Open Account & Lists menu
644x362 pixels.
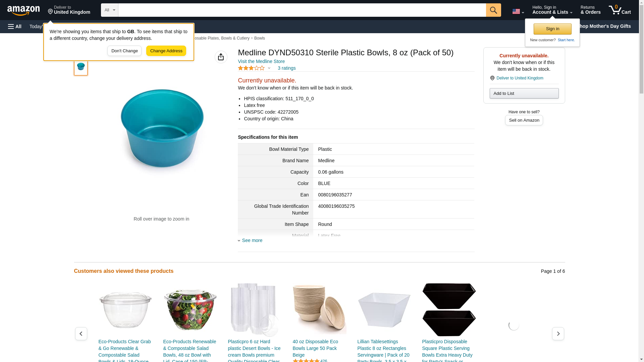point(552,10)
